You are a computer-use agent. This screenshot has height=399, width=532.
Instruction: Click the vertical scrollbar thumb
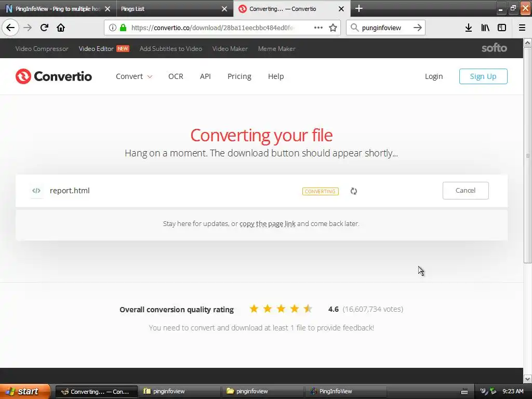(x=528, y=155)
